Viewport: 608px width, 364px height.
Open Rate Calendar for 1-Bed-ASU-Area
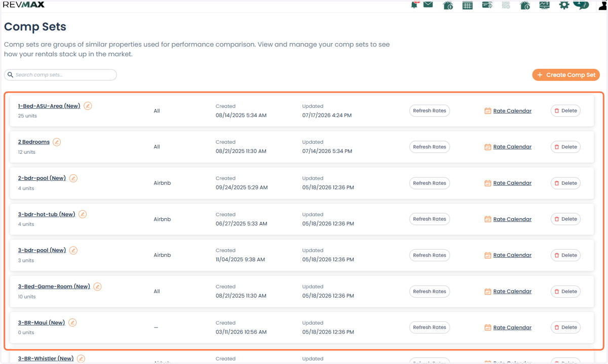pos(508,111)
